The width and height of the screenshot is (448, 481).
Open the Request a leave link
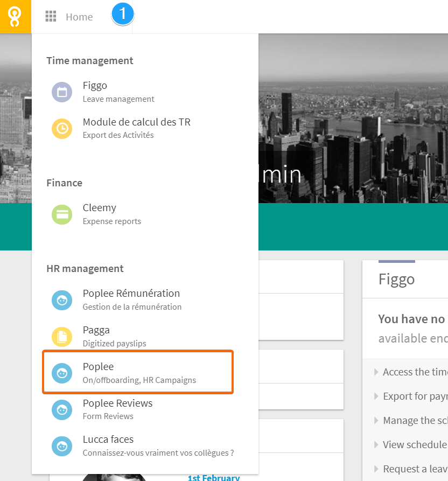point(415,469)
